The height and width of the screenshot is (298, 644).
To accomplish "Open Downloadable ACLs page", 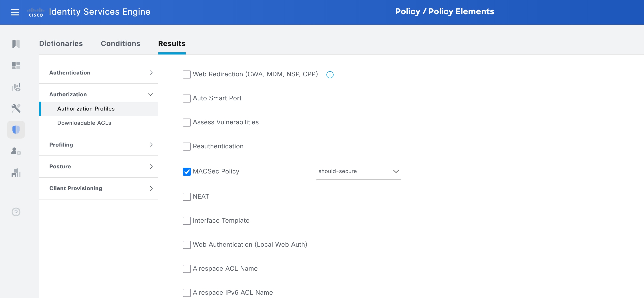I will [84, 123].
